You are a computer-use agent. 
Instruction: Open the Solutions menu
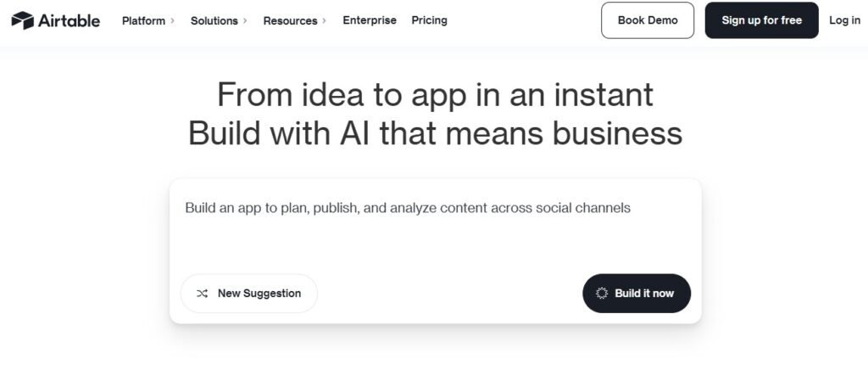pos(214,20)
